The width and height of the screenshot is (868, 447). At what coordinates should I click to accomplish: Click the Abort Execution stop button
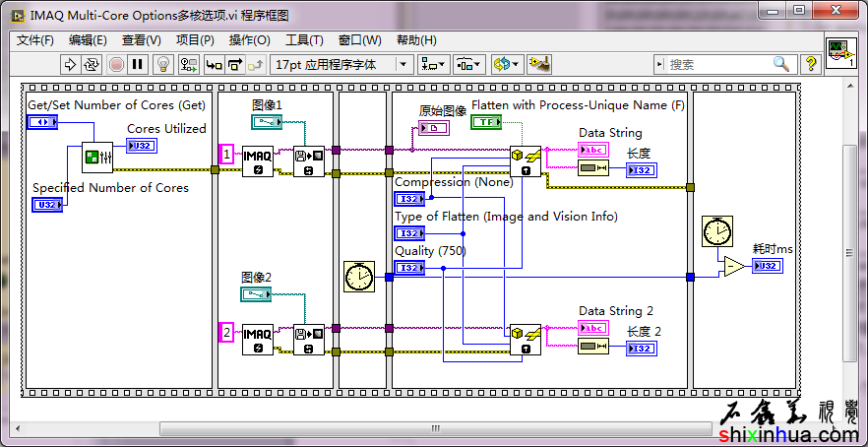tap(116, 64)
